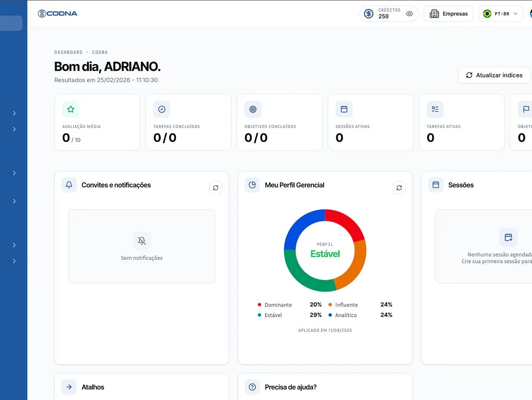Click the red dot beside the Dominante legend
The height and width of the screenshot is (400, 532).
tap(259, 305)
